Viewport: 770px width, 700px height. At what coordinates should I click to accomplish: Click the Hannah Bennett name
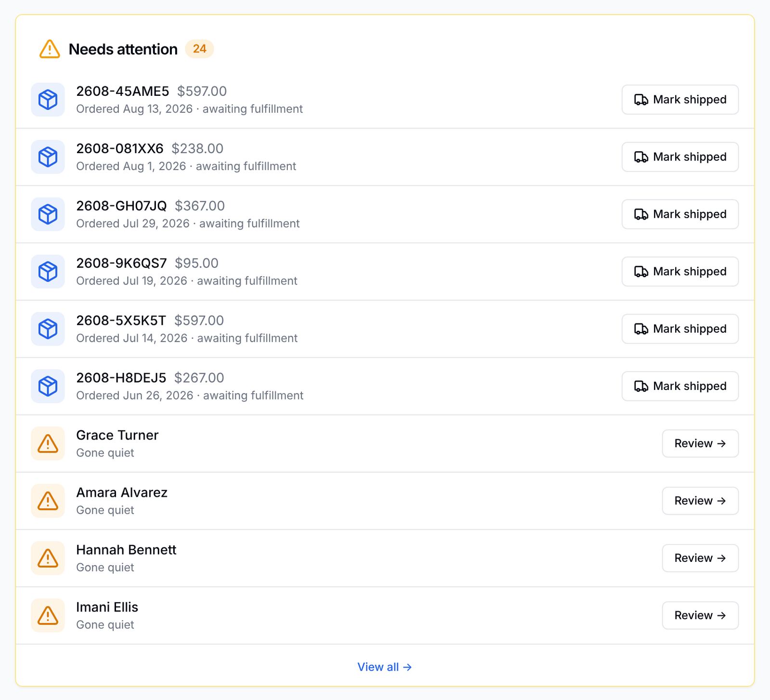tap(126, 550)
